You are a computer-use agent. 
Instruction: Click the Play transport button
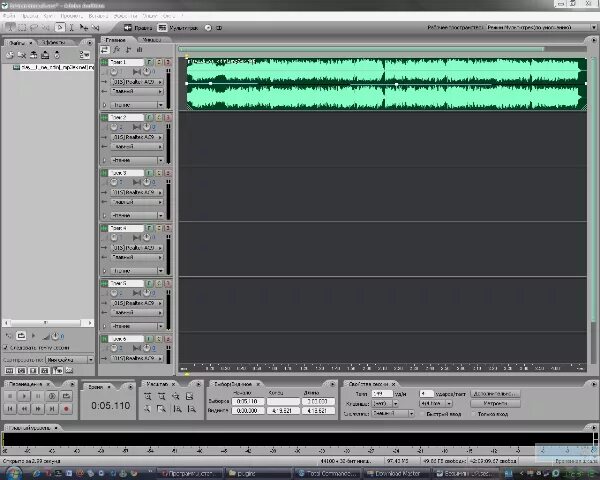click(24, 396)
